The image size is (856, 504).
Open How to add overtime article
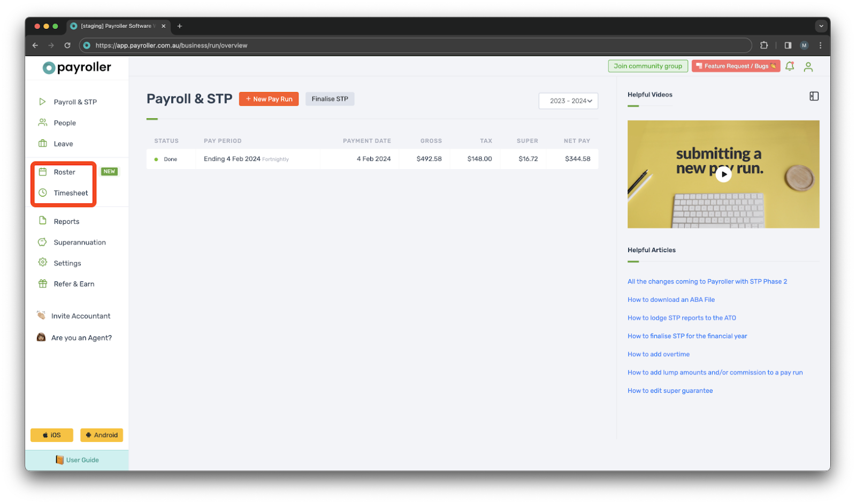pyautogui.click(x=659, y=354)
